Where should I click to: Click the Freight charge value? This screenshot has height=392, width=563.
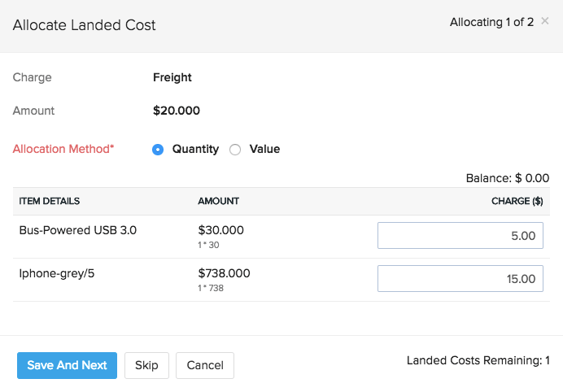172,78
